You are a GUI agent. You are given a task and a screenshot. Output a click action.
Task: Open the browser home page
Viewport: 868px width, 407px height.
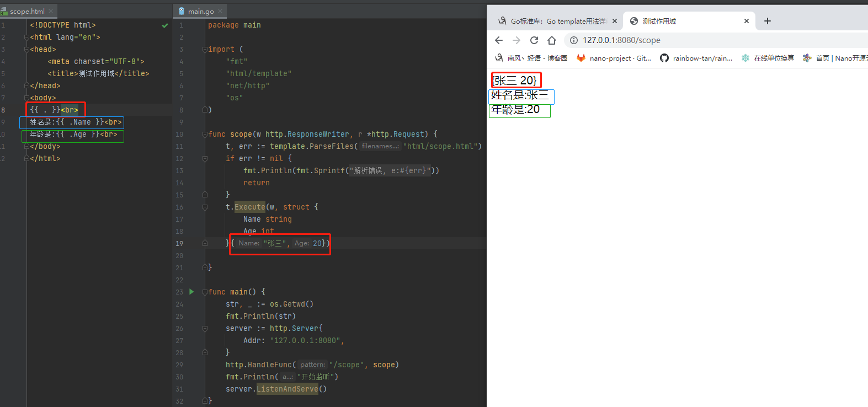point(552,40)
